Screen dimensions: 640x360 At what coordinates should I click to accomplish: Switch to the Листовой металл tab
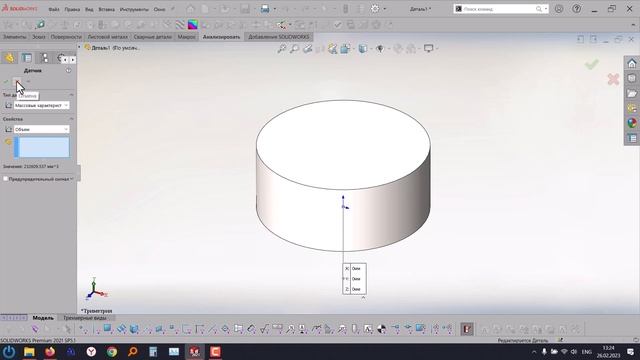[108, 37]
